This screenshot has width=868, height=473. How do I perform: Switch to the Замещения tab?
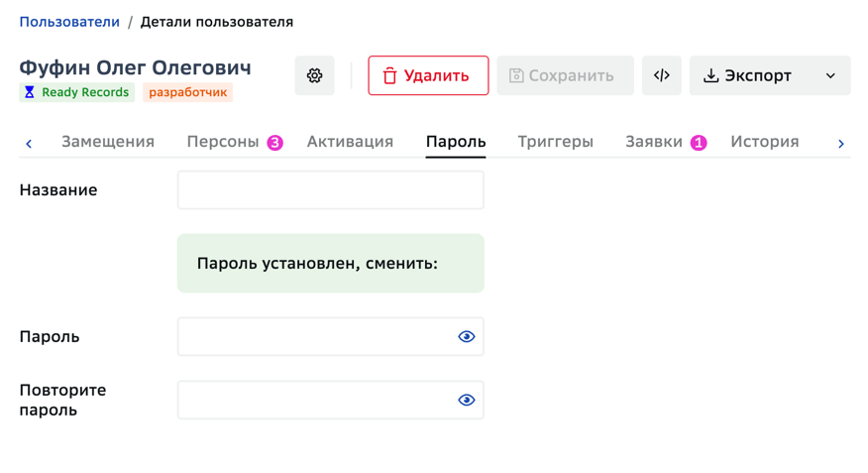pyautogui.click(x=108, y=142)
